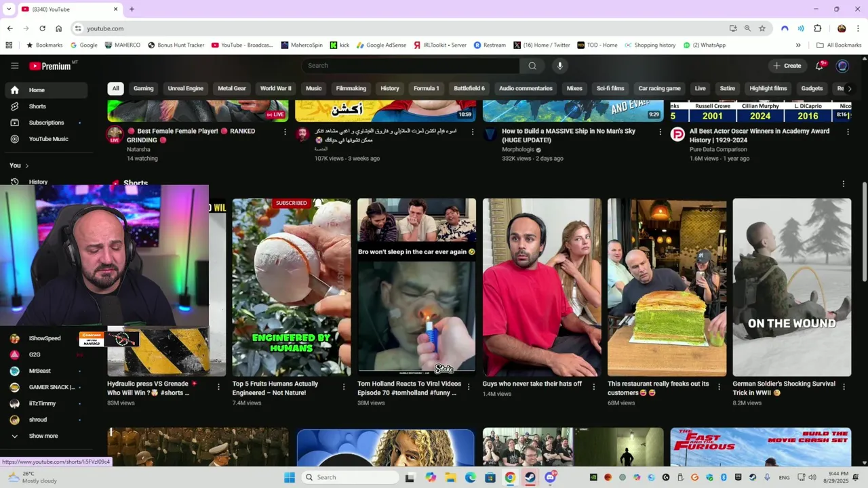Viewport: 868px width, 488px height.
Task: Open shroud subscription in sidebar
Action: click(x=46, y=420)
